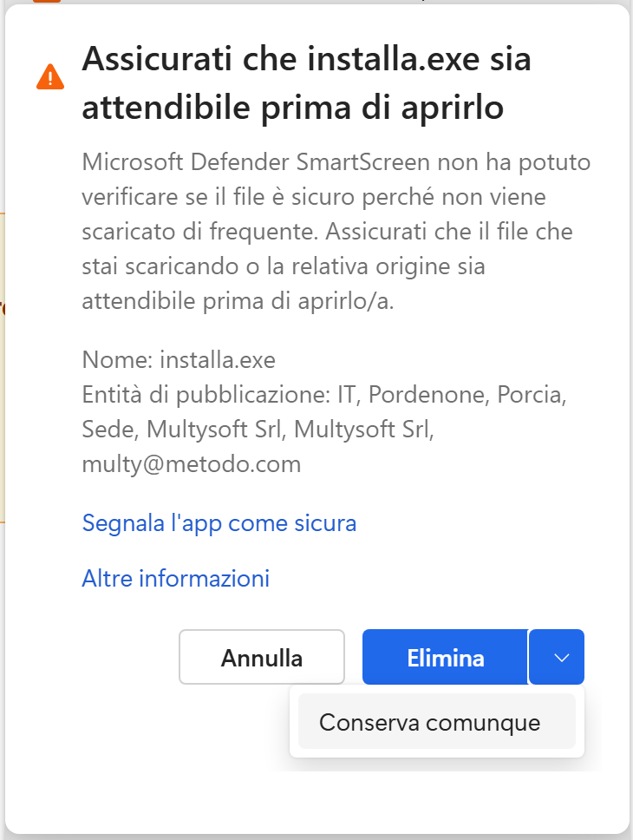Click the "Assicurati che installa.exe sia" heading line
The width and height of the screenshot is (633, 840).
(x=306, y=61)
